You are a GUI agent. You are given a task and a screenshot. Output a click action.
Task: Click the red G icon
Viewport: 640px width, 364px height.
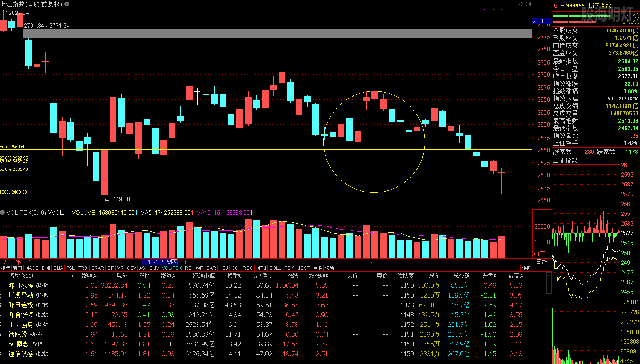coord(555,5)
